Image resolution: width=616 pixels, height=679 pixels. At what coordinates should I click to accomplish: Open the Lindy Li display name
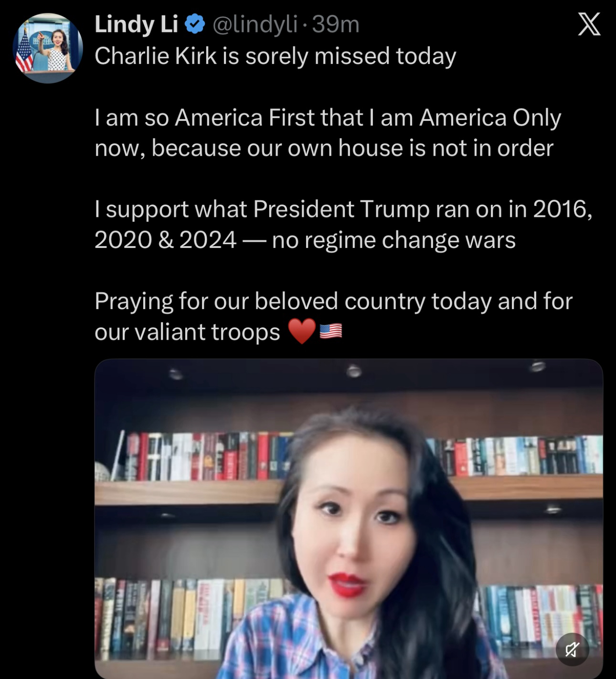[136, 24]
